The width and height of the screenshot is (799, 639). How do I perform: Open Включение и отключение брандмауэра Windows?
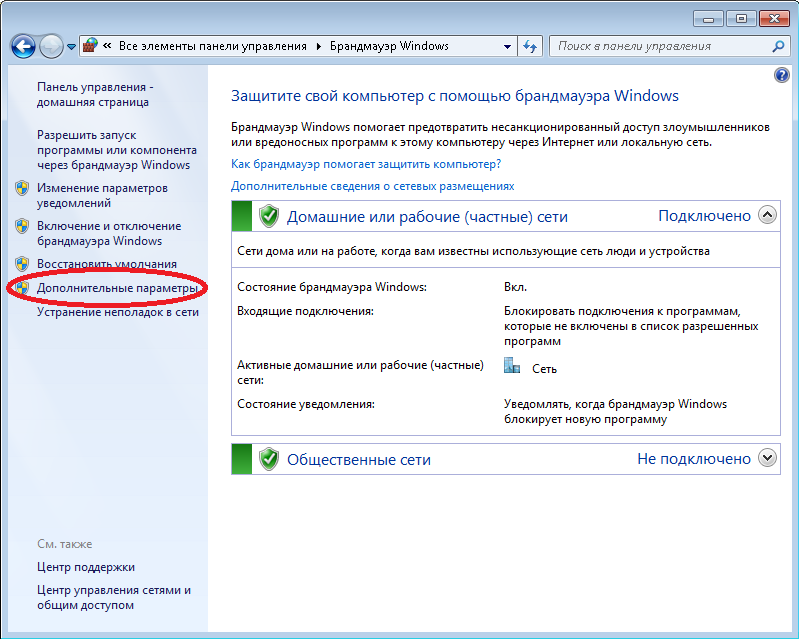[x=109, y=233]
